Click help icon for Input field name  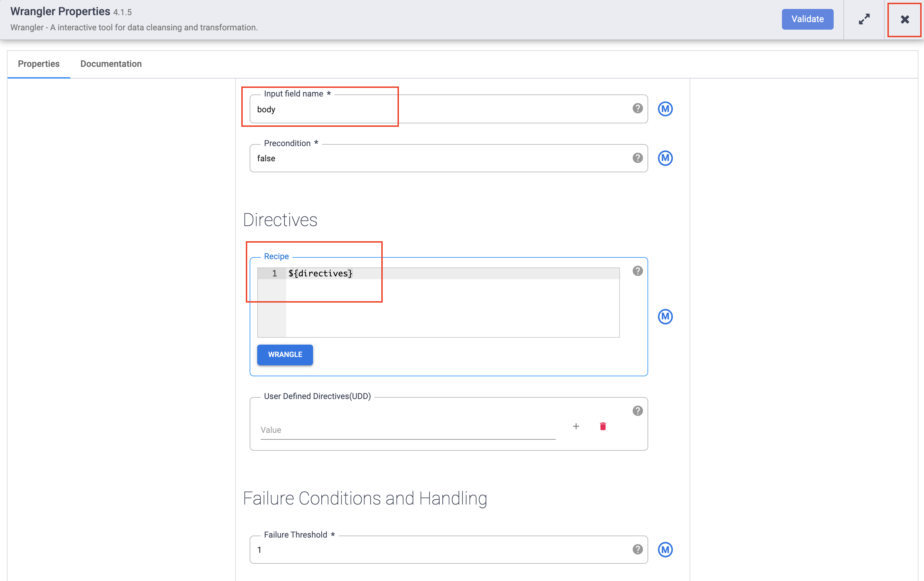[x=637, y=109]
